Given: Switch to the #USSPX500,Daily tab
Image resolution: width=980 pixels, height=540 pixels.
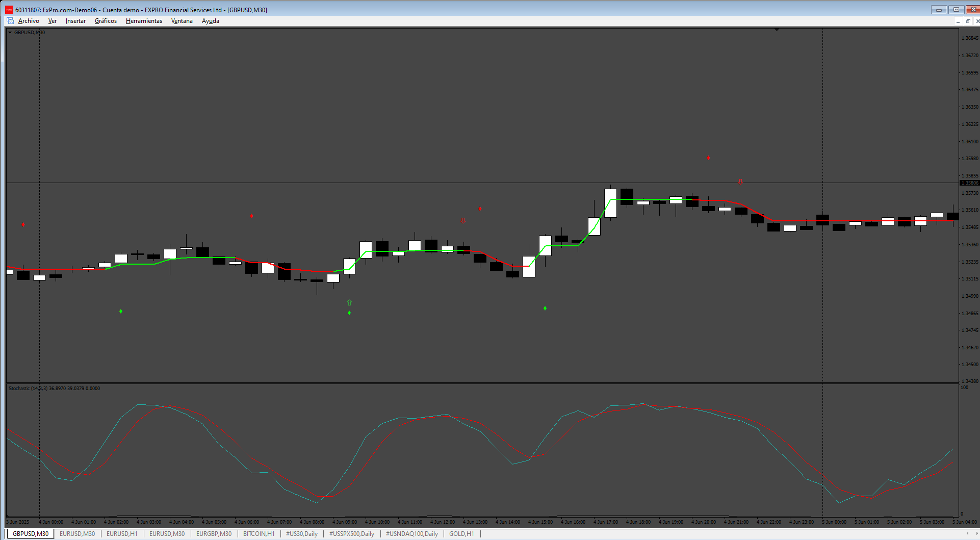Looking at the screenshot, I should pyautogui.click(x=351, y=534).
